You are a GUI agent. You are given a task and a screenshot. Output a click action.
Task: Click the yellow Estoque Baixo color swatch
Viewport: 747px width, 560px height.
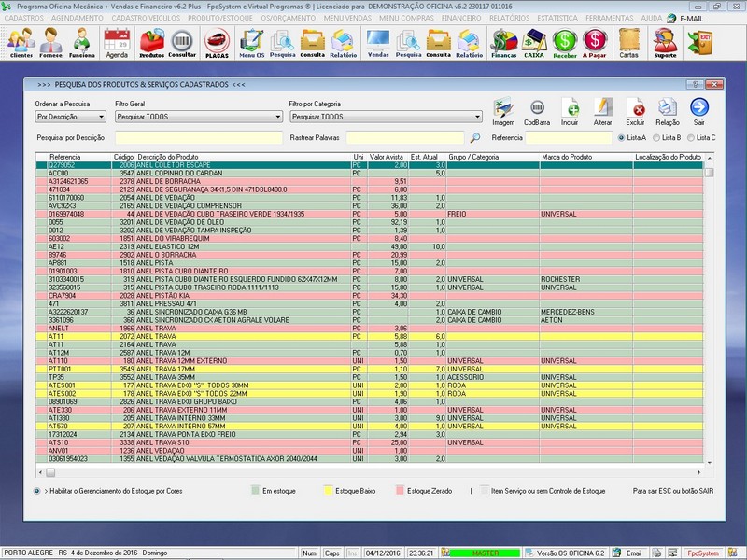tap(327, 490)
